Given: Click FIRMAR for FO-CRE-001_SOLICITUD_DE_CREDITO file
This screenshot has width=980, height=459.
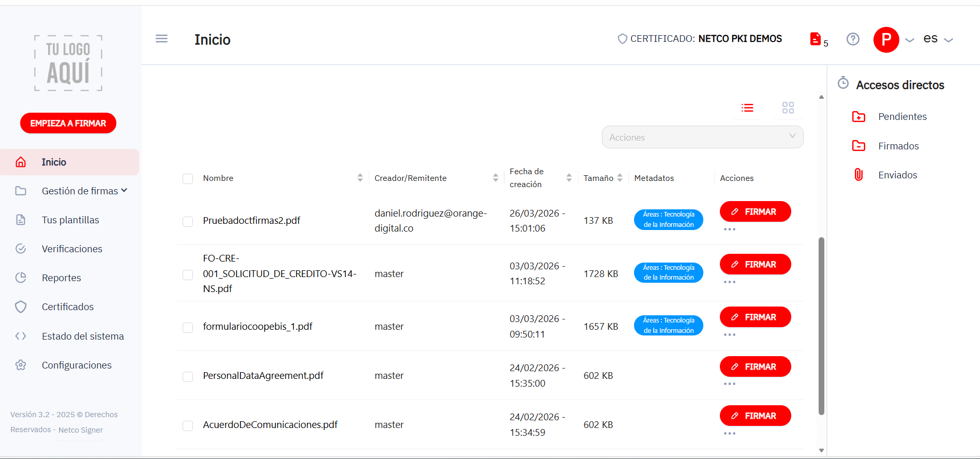Looking at the screenshot, I should tap(755, 264).
